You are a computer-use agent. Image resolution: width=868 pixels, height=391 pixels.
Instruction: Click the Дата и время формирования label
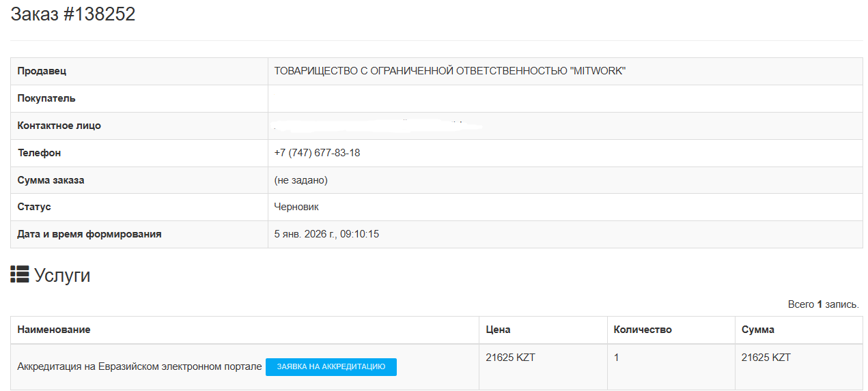coord(89,234)
